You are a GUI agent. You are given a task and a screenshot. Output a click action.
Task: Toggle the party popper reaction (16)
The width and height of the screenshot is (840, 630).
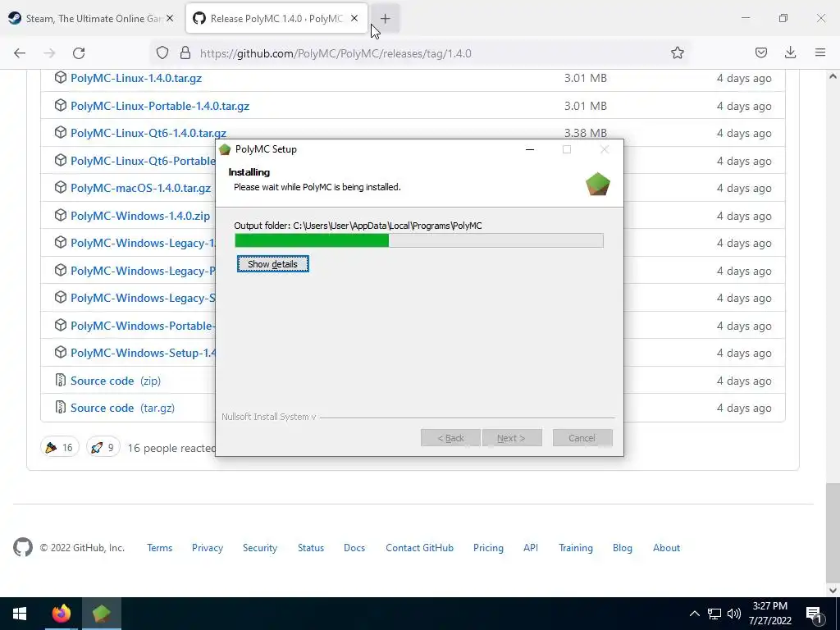59,447
